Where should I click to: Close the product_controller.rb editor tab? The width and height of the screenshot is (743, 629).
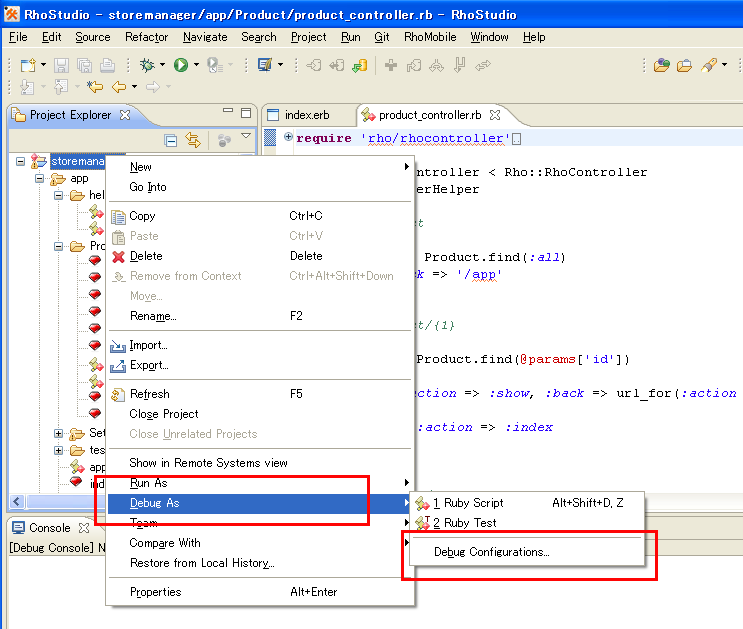click(x=495, y=115)
